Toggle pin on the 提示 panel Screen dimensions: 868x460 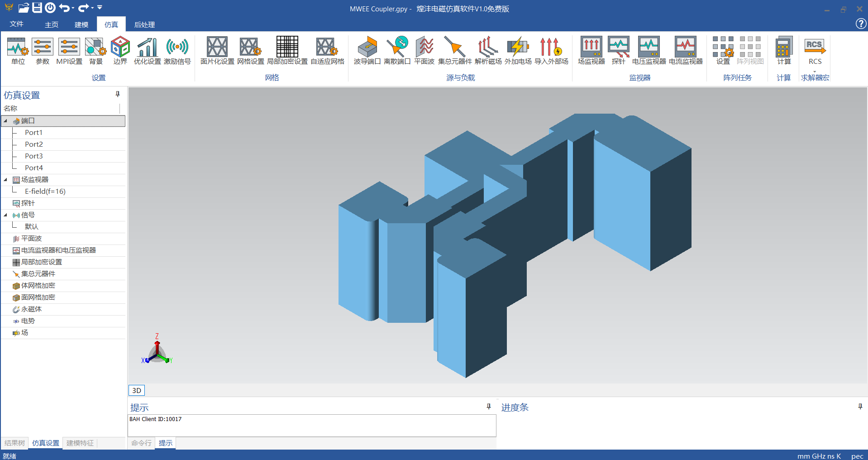[489, 407]
